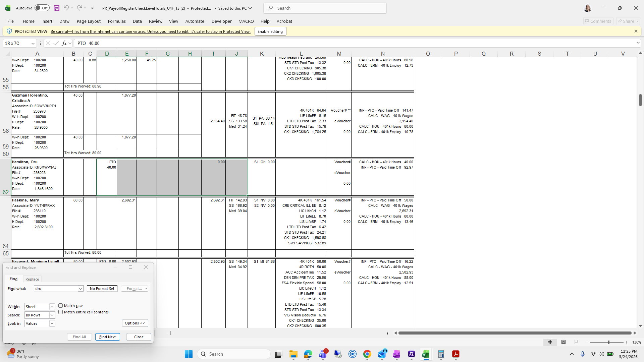
Task: Click the Find Next button
Action: (107, 337)
